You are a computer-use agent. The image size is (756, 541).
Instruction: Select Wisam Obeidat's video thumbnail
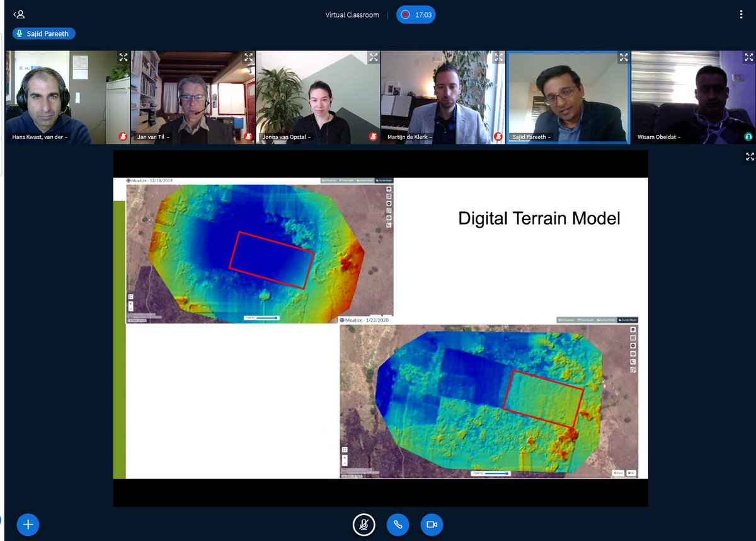coord(693,97)
